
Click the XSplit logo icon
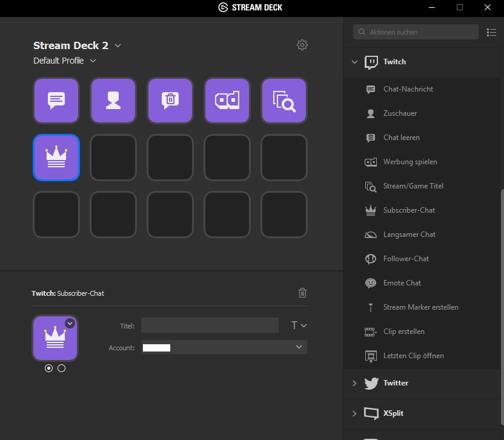[x=371, y=413]
